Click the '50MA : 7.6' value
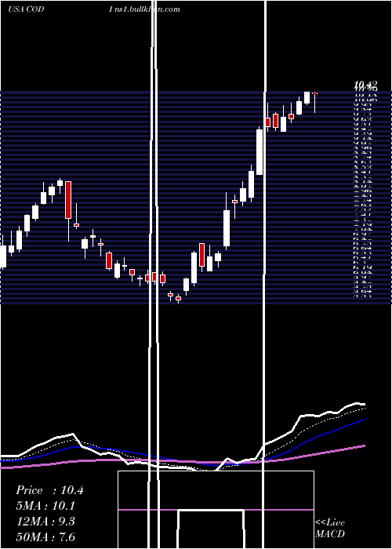 pyautogui.click(x=45, y=536)
